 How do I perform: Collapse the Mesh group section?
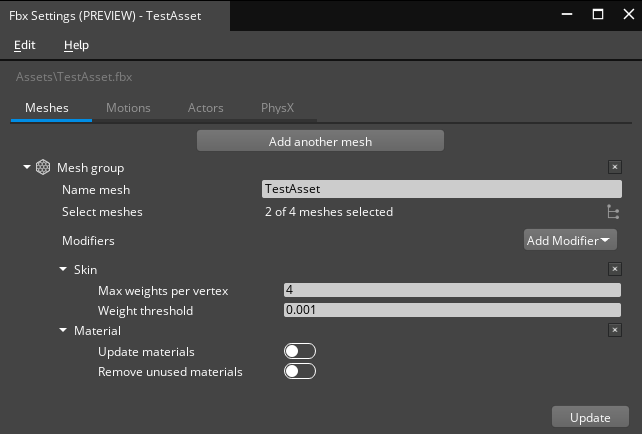(x=27, y=168)
